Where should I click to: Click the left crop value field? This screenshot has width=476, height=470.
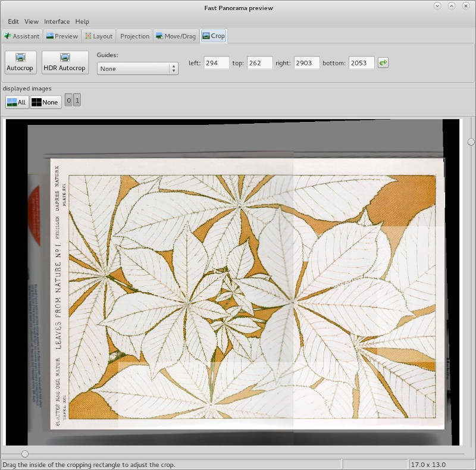pos(217,63)
